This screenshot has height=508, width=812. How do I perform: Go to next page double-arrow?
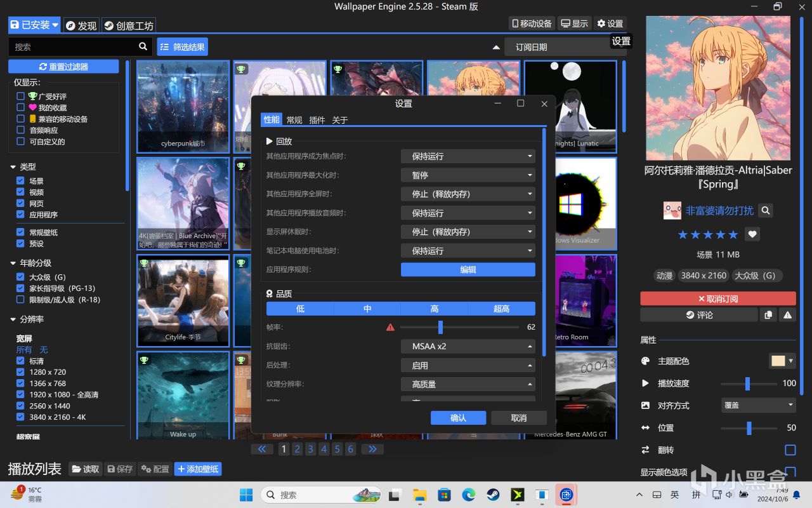[x=372, y=449]
